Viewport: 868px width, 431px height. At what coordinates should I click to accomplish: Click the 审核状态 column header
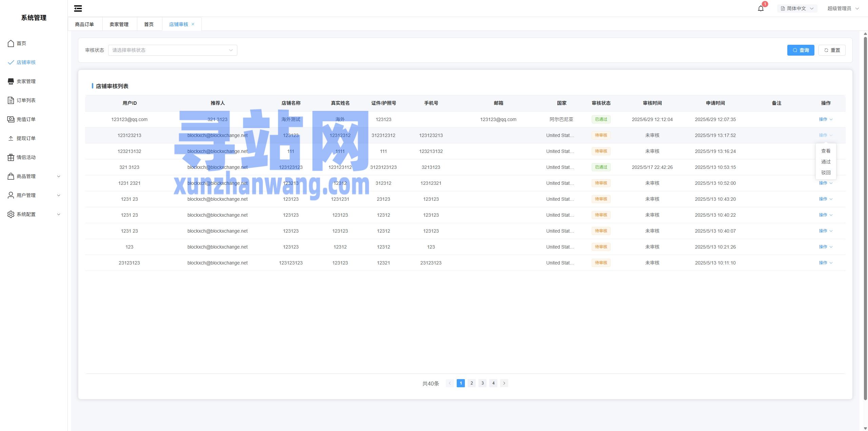(x=601, y=103)
